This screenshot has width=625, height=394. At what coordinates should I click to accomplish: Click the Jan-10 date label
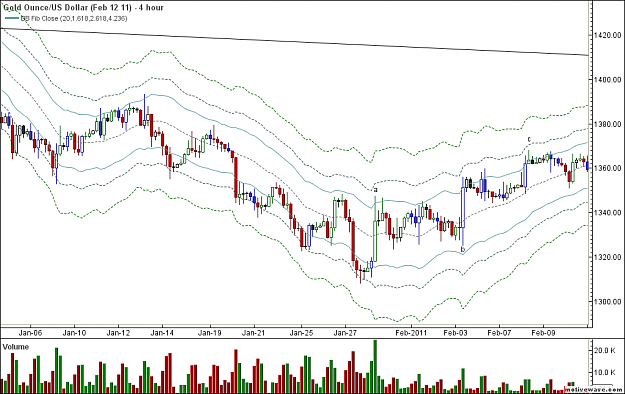(x=74, y=333)
